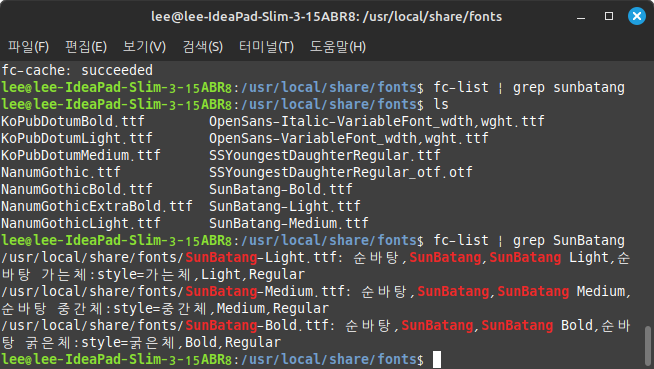The height and width of the screenshot is (369, 654).
Task: Click SunBatang-Light.ttf in ls output
Action: (285, 206)
